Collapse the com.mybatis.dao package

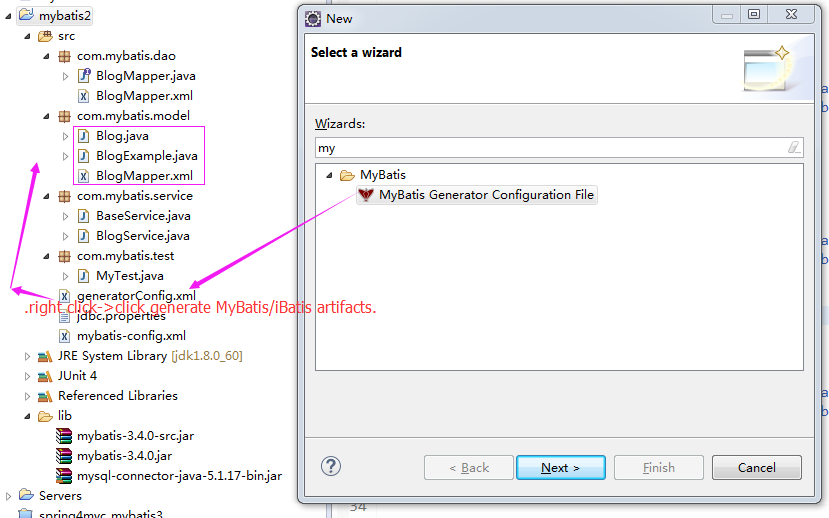[x=47, y=56]
